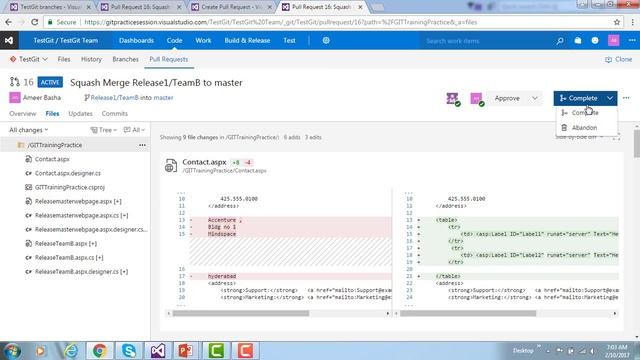This screenshot has height=360, width=640.
Task: Open the Code hub
Action: pyautogui.click(x=174, y=40)
